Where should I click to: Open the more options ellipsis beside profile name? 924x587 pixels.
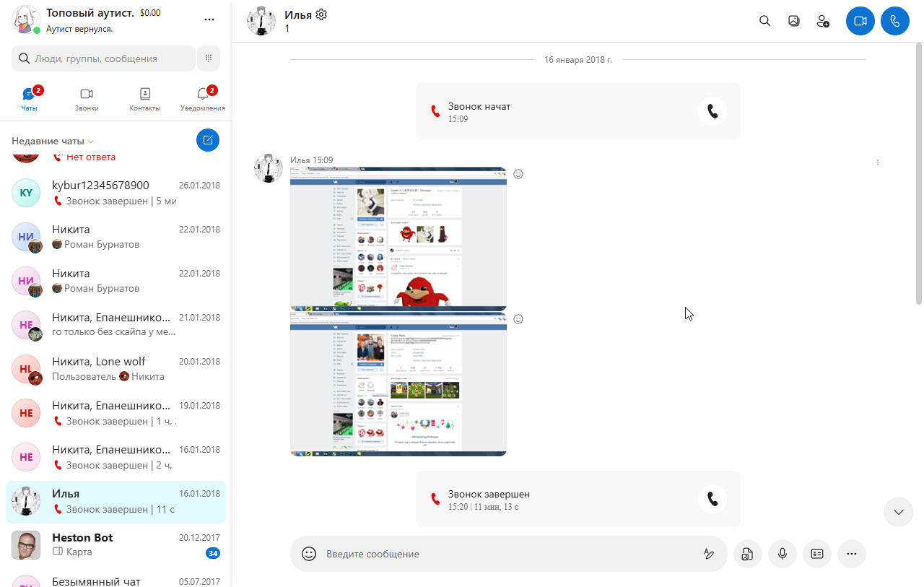(209, 19)
